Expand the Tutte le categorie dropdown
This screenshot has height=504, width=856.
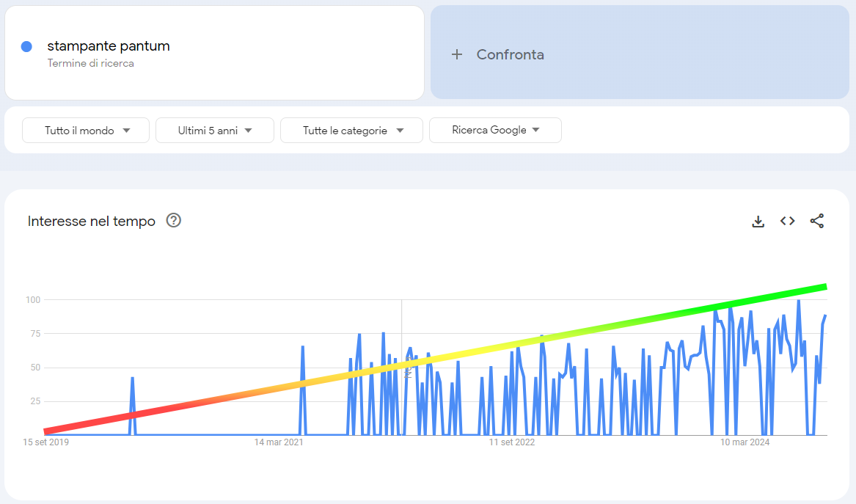(351, 131)
